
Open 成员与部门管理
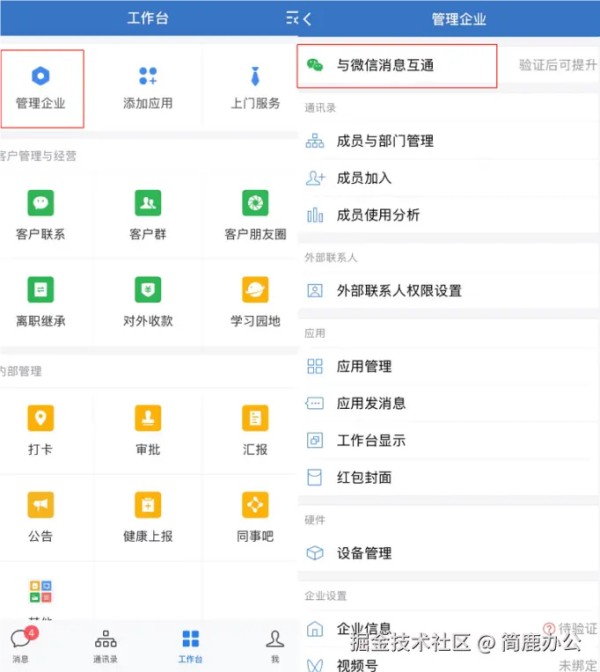click(x=385, y=141)
